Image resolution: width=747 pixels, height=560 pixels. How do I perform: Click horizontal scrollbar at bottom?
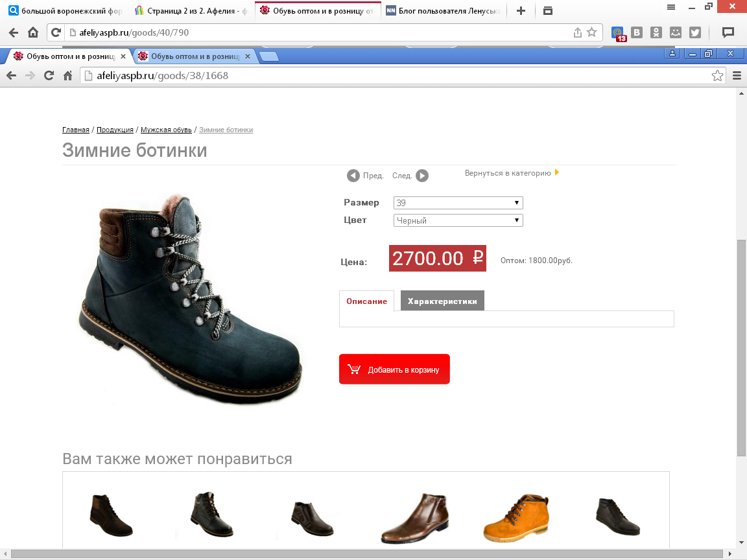tap(367, 554)
